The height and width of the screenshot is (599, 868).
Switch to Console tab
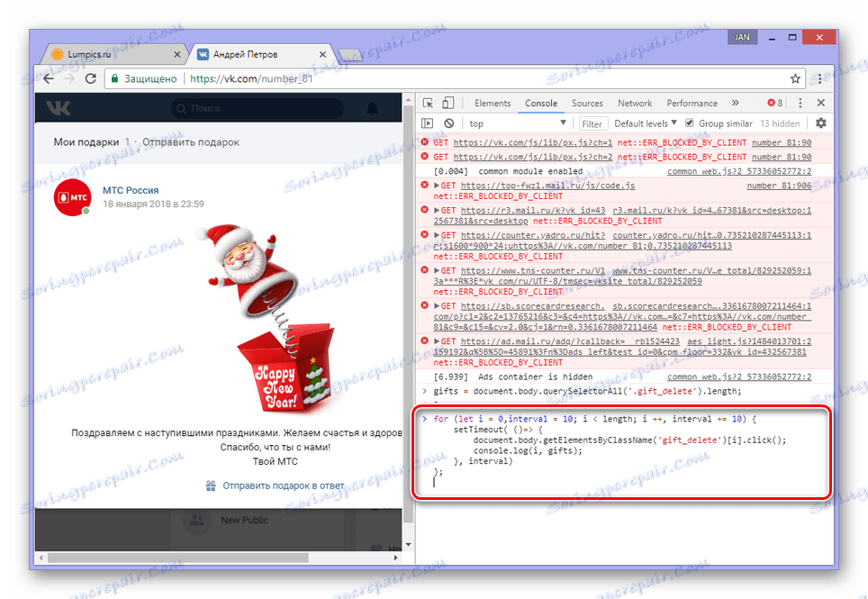(x=541, y=103)
